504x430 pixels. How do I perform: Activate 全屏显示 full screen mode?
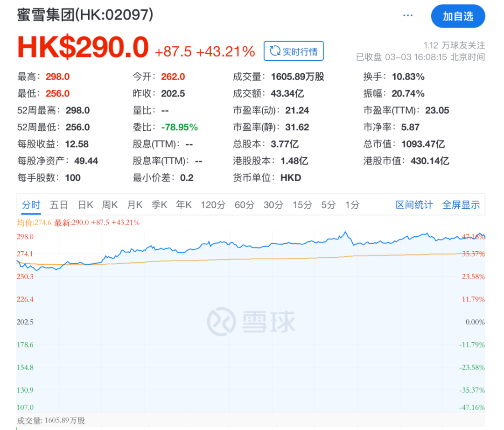(x=461, y=204)
